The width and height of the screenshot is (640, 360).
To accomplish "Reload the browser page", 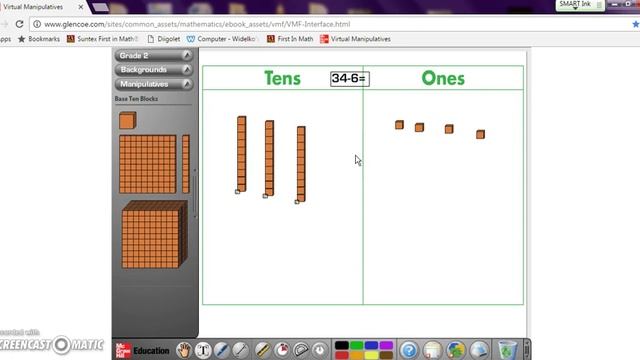I will [x=19, y=24].
